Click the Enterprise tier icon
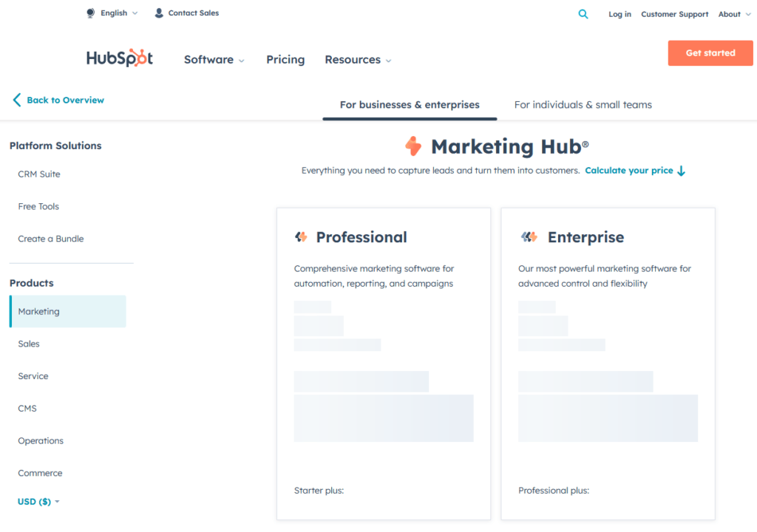757x532 pixels. tap(529, 237)
